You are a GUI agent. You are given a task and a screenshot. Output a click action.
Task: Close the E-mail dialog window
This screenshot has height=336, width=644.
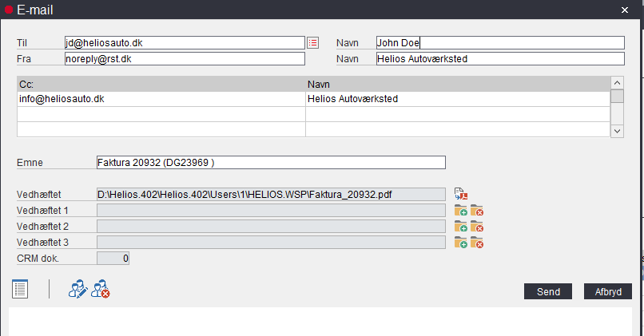pos(625,9)
